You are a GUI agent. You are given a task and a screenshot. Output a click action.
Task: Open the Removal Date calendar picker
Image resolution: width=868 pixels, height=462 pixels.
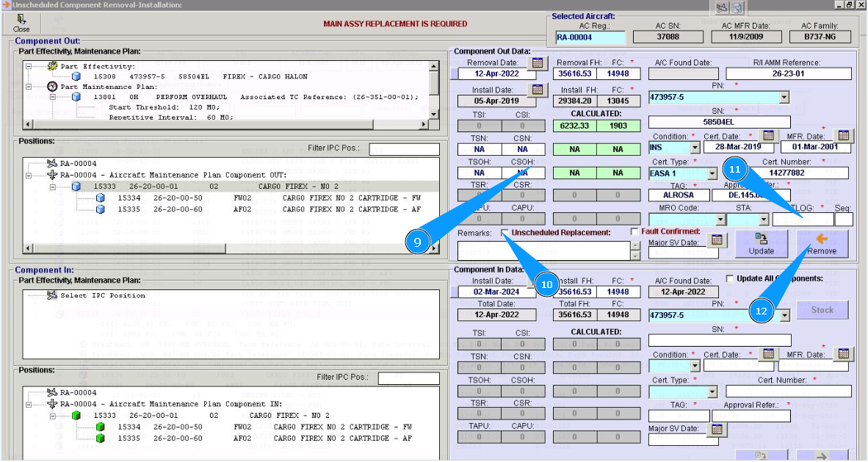[538, 63]
